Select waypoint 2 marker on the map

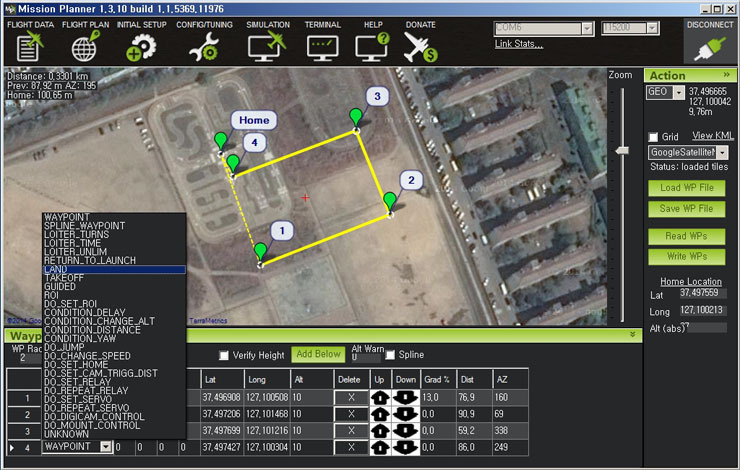click(390, 201)
